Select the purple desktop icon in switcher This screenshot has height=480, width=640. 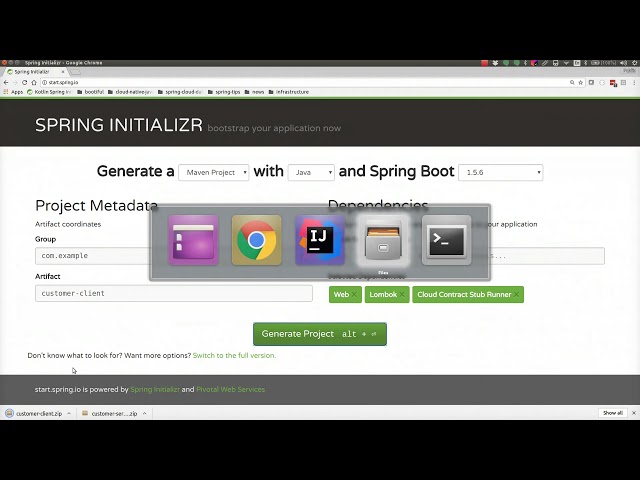click(x=193, y=240)
